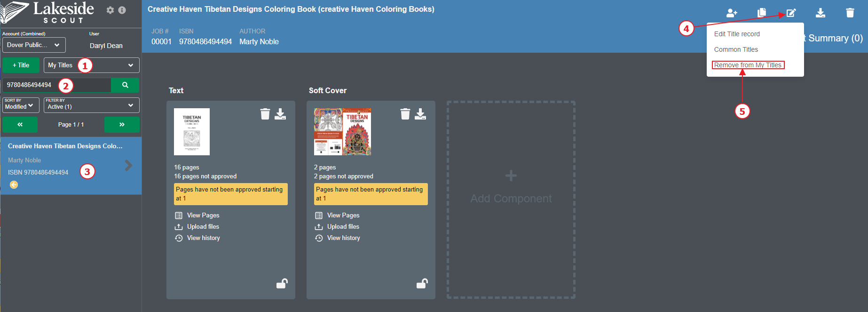Toggle the lock on Soft Cover component
Viewport: 868px width, 312px height.
click(x=422, y=283)
